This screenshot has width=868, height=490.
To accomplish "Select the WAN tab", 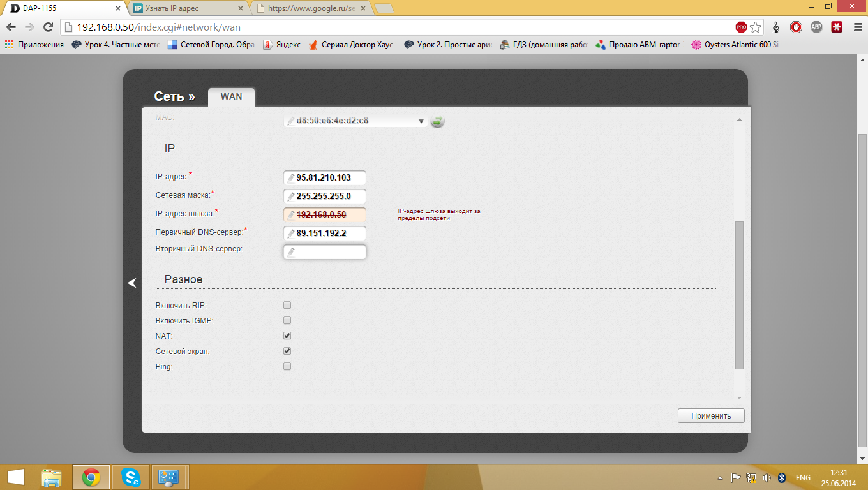I will (x=231, y=96).
